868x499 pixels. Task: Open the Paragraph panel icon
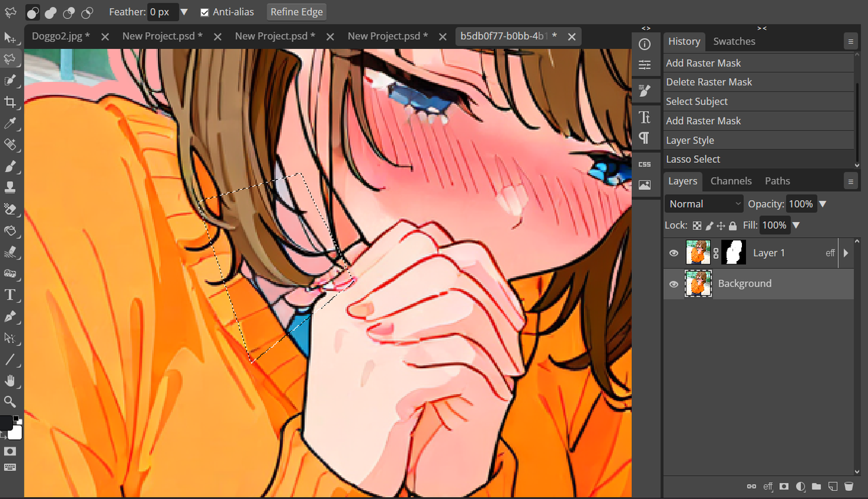[x=645, y=138]
